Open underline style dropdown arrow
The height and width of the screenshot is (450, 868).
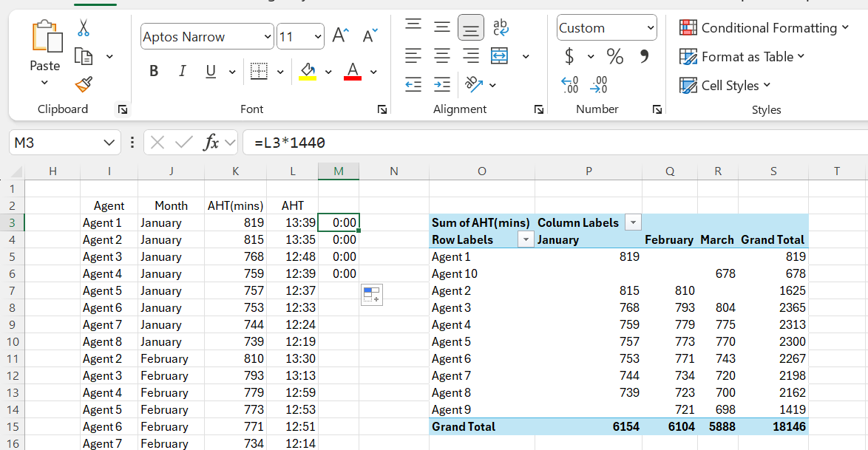(232, 72)
